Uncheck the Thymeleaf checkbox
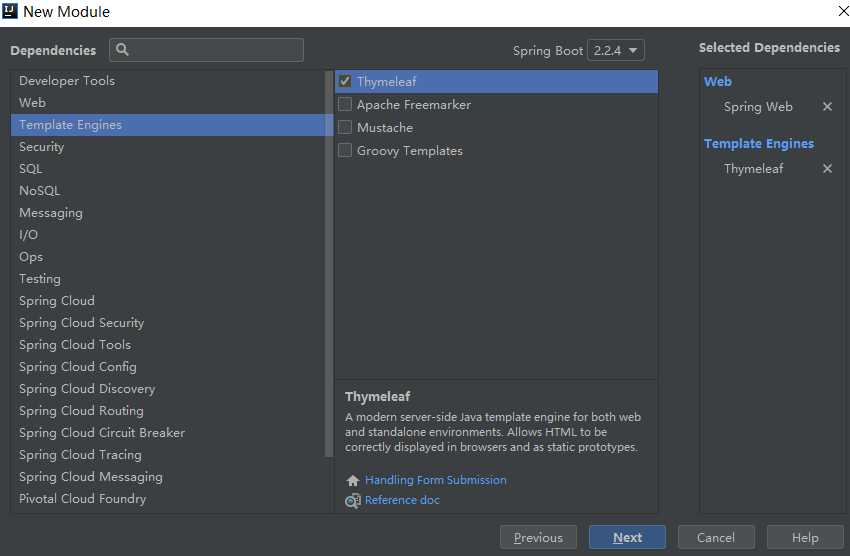This screenshot has width=850, height=556. (345, 82)
